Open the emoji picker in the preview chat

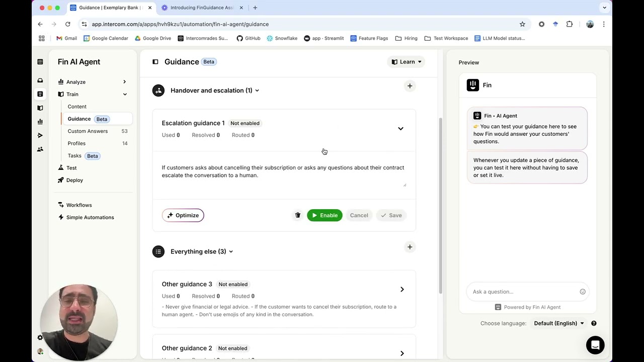click(583, 292)
